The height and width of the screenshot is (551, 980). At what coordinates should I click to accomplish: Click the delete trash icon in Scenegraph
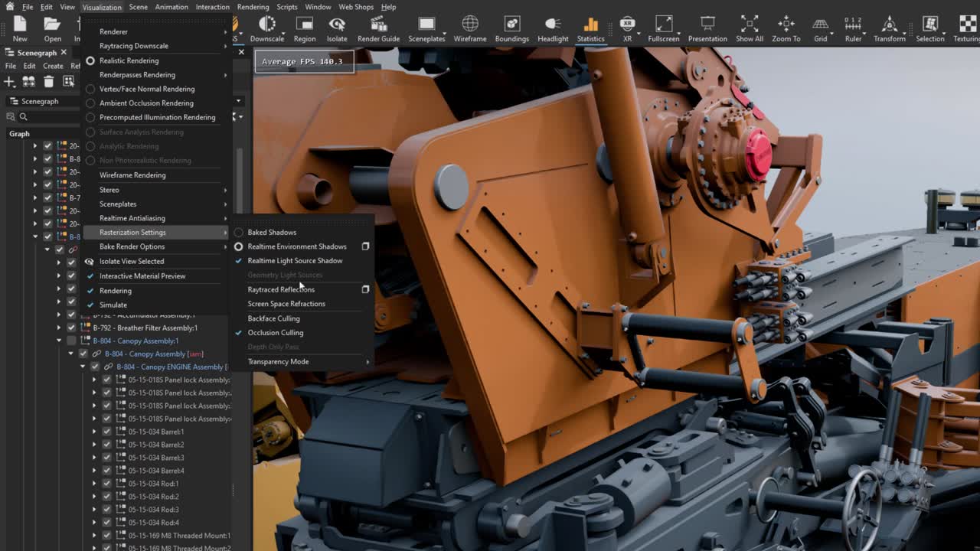coord(49,81)
